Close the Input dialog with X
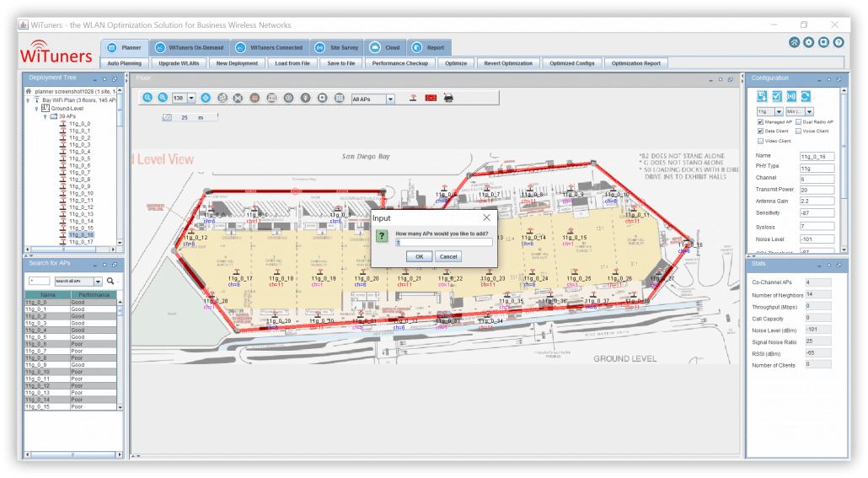The width and height of the screenshot is (868, 478). [x=486, y=218]
